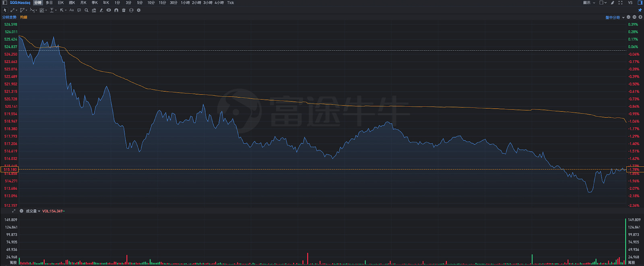The image size is (644, 266).
Task: Click the reset zoom double-bar icon
Action: [x=628, y=17]
